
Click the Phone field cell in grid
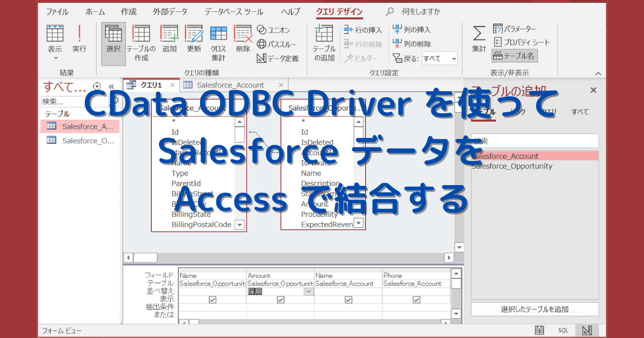416,275
